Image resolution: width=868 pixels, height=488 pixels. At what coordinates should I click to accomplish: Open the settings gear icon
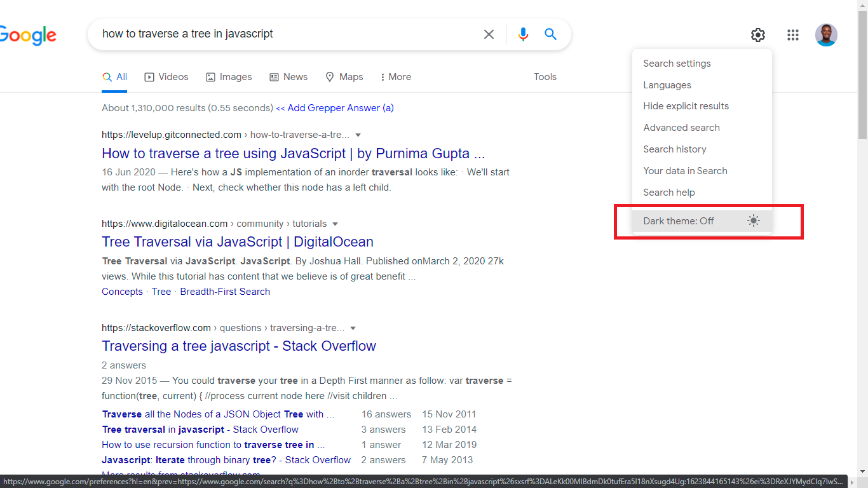tap(758, 35)
